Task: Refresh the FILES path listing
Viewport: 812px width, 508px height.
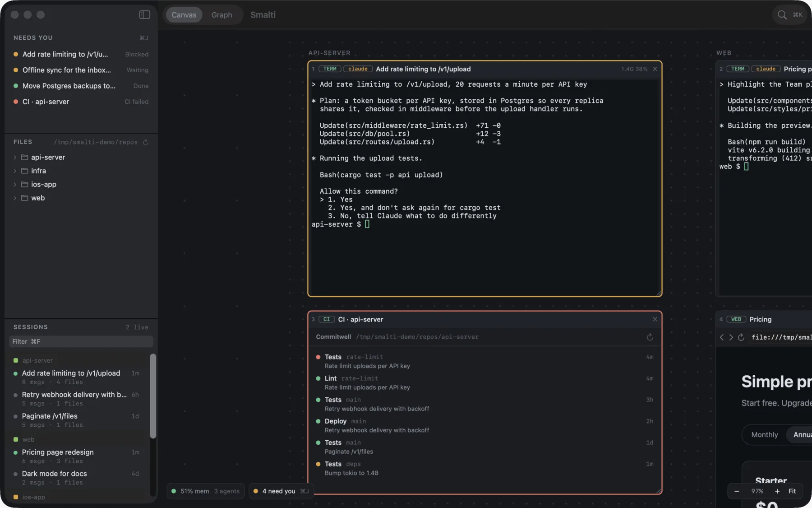Action: 146,142
